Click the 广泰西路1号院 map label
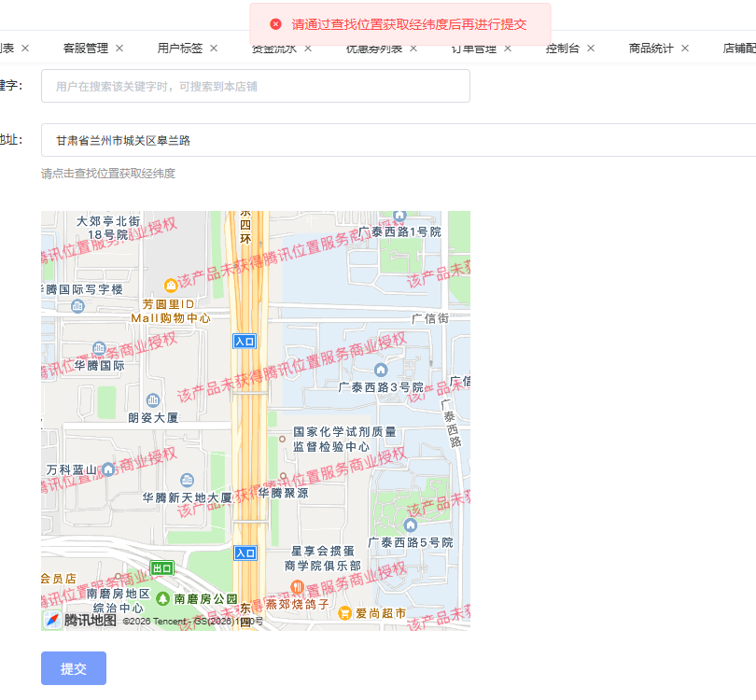The image size is (756, 700). pos(399,231)
